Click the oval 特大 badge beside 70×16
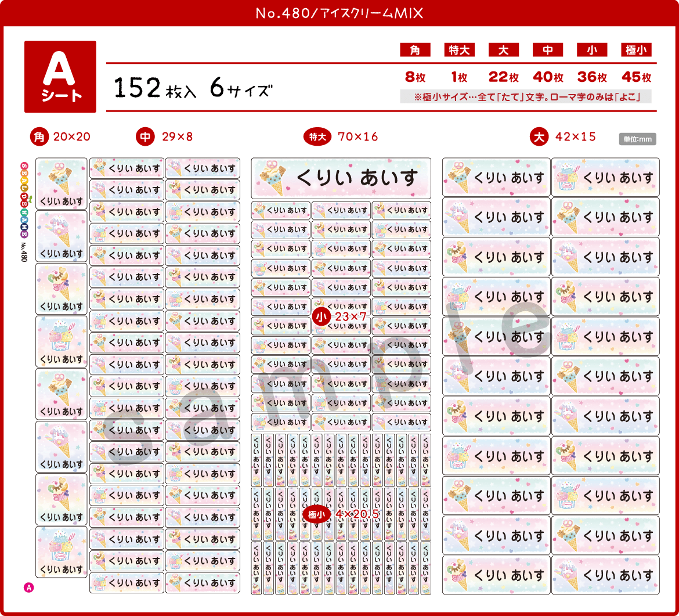The width and height of the screenshot is (679, 616). tap(317, 137)
